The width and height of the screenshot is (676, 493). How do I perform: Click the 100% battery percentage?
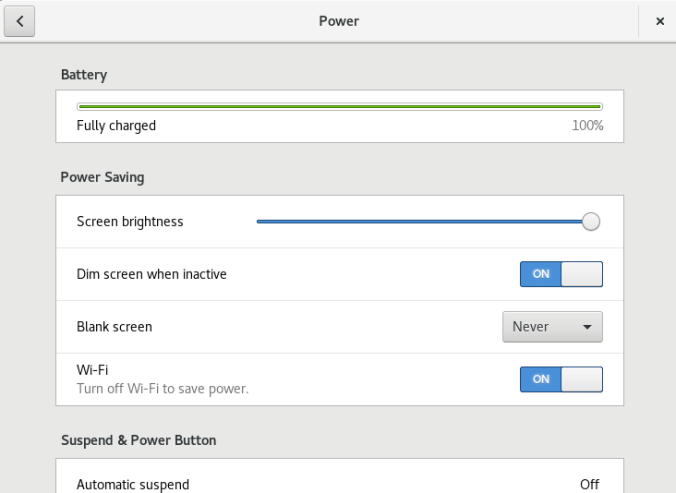tap(587, 126)
